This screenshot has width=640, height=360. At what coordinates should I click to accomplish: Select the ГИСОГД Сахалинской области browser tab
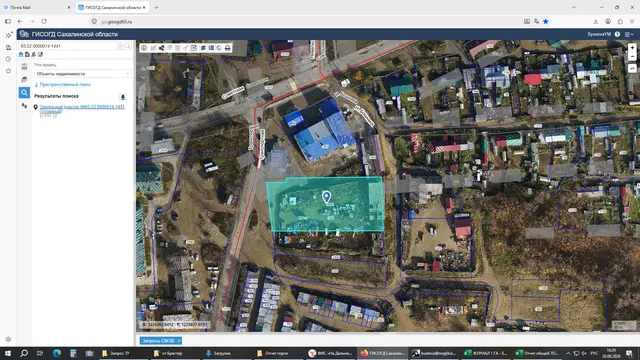pos(112,7)
